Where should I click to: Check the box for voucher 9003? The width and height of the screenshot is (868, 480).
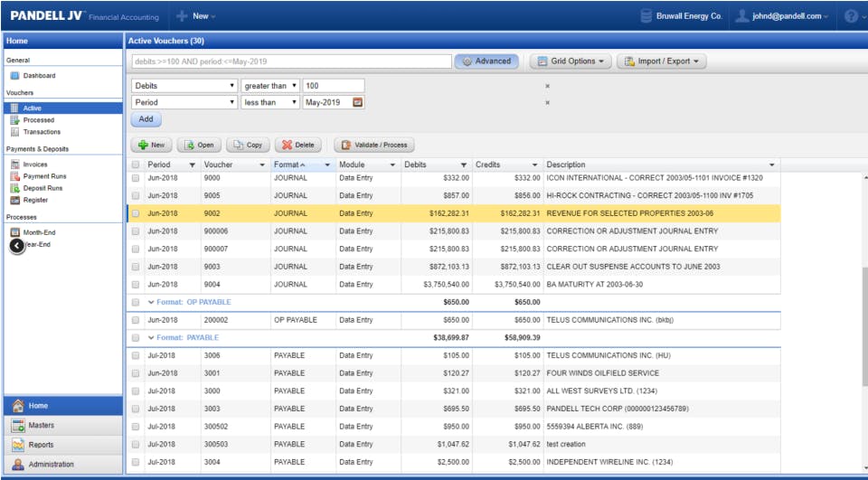pyautogui.click(x=136, y=267)
